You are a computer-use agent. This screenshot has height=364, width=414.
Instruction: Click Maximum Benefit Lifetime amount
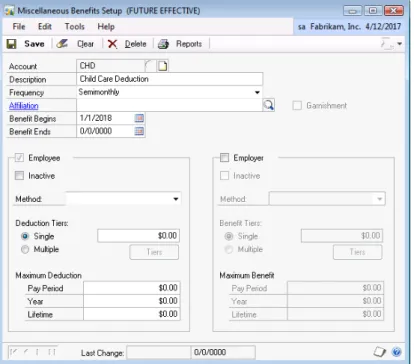[x=336, y=314]
